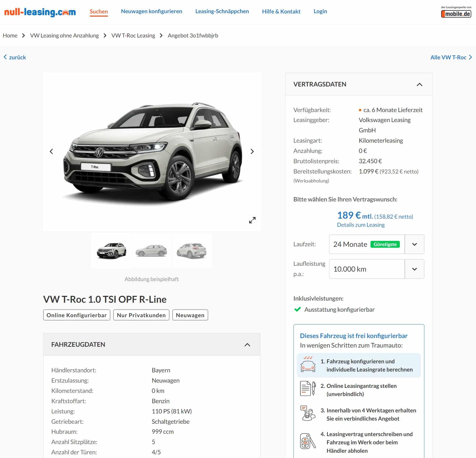Click the Bayern Händlerstandort value
476x458 pixels.
click(x=161, y=370)
